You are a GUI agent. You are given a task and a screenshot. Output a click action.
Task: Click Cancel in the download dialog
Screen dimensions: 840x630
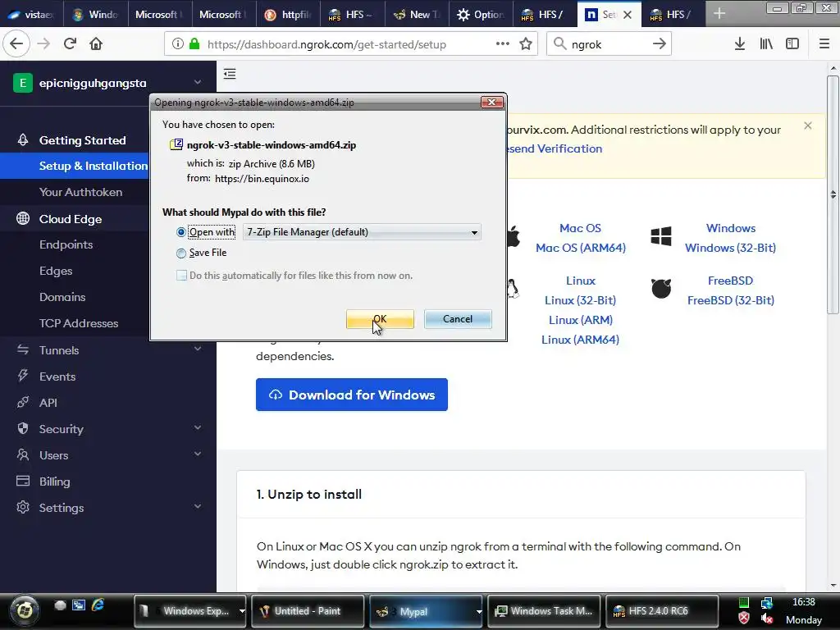(458, 319)
